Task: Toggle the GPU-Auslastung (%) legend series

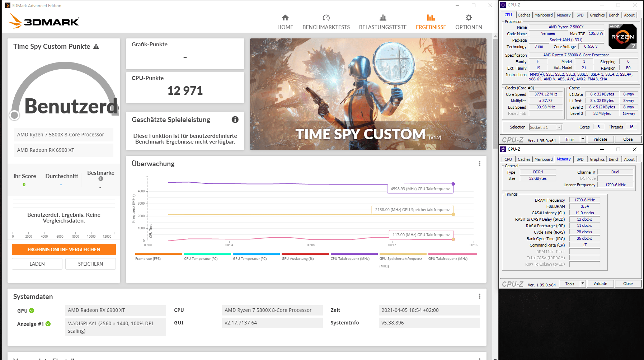Action: [x=305, y=257]
